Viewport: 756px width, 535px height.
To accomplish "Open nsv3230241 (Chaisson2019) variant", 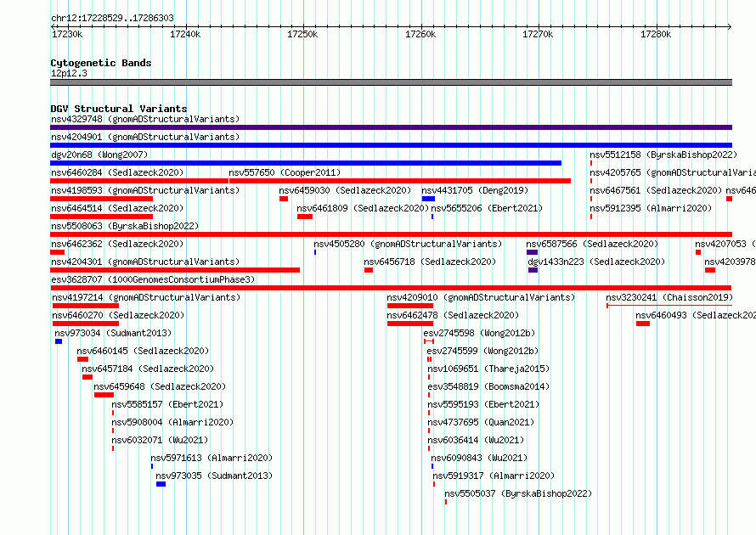I will click(669, 297).
